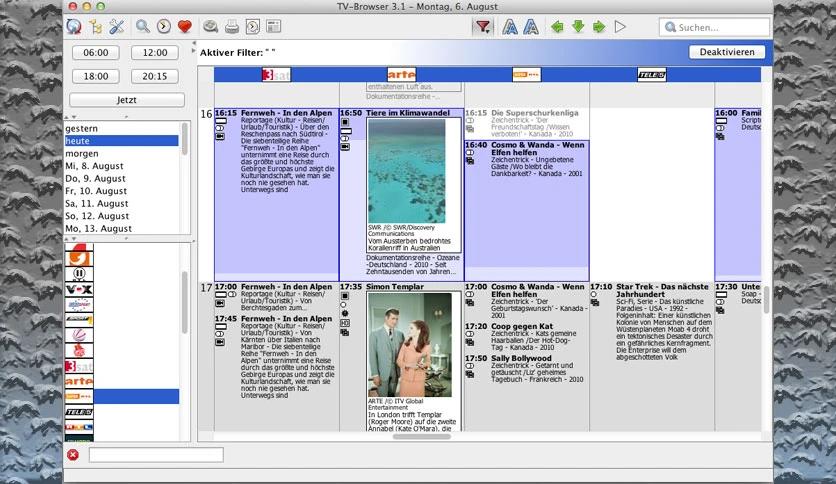Select gestern in the date list
This screenshot has width=836, height=484.
pyautogui.click(x=122, y=128)
